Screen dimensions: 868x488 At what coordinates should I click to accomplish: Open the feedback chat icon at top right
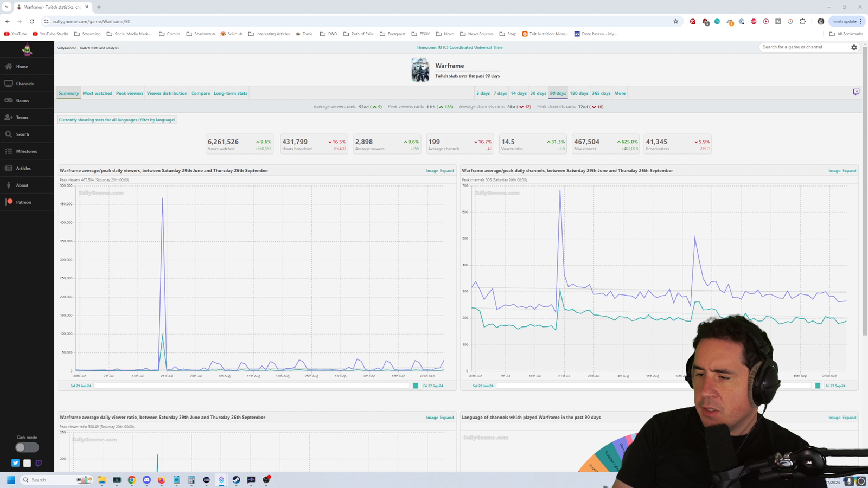tap(856, 92)
